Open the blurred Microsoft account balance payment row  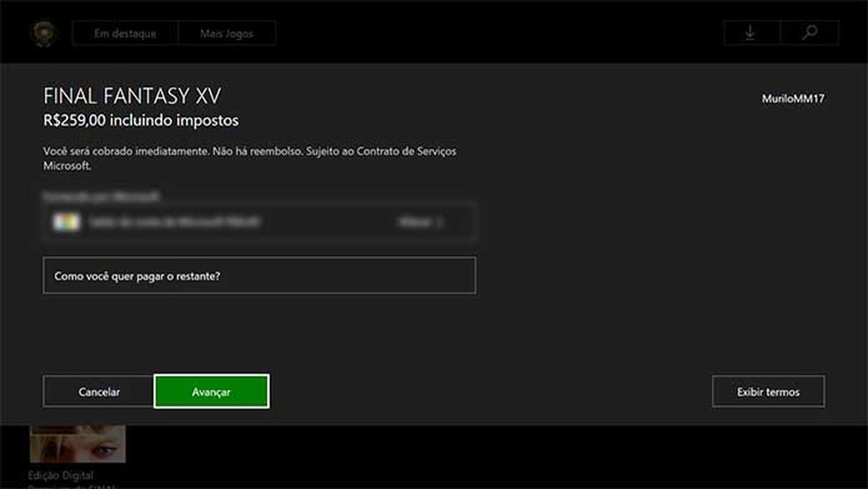(x=259, y=222)
